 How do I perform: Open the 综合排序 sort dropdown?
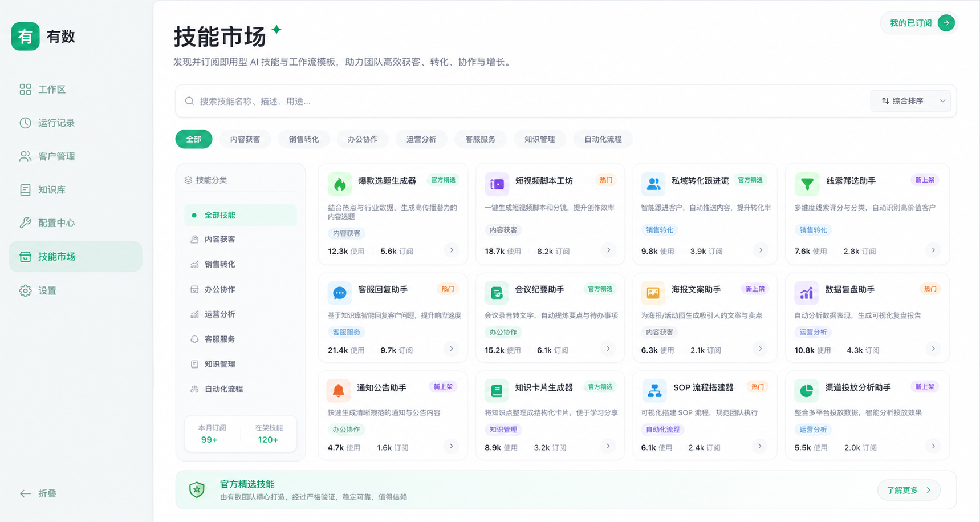(910, 101)
